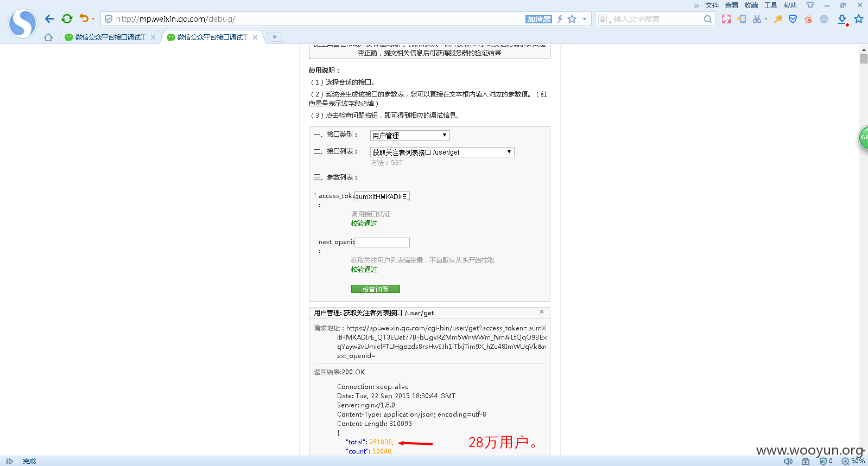
Task: Click 校验通过 under access_token
Action: [x=364, y=223]
